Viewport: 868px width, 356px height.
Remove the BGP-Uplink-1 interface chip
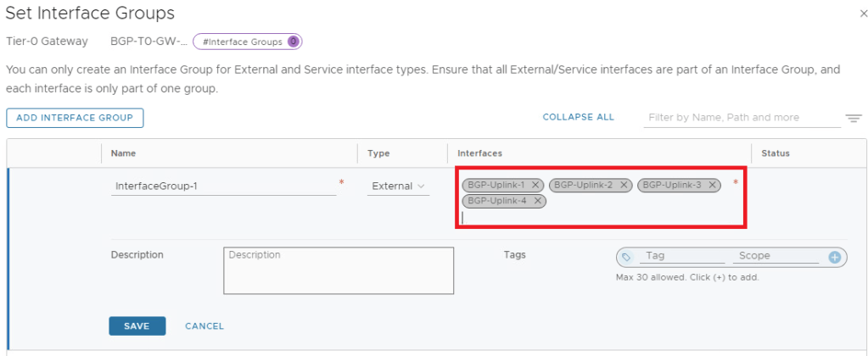(535, 185)
